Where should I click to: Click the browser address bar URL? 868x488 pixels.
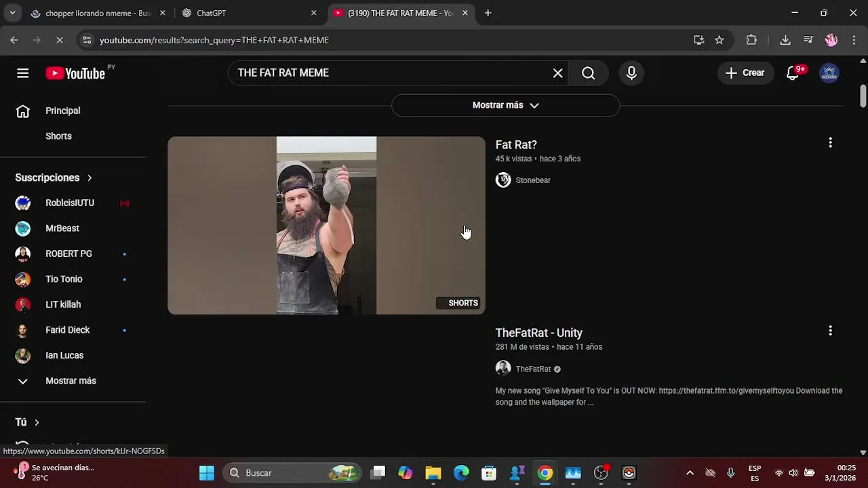[214, 40]
